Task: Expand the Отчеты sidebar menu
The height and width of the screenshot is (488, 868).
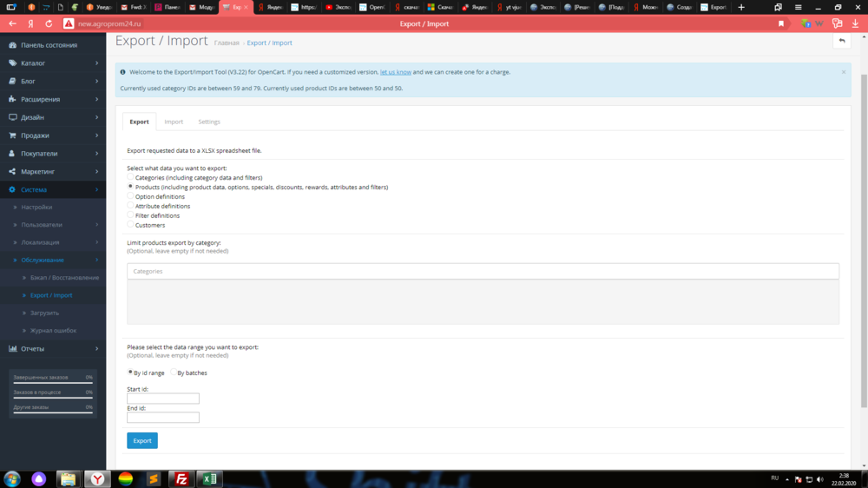Action: (52, 349)
